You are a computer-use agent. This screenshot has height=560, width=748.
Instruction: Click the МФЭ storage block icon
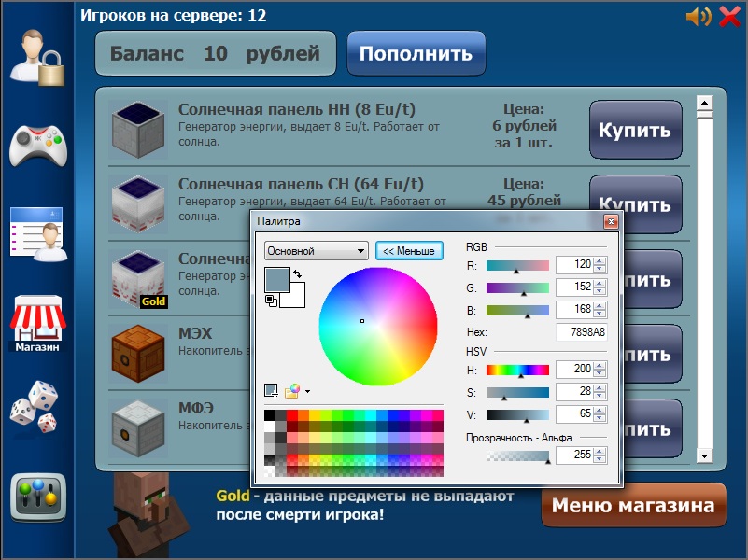coord(138,428)
